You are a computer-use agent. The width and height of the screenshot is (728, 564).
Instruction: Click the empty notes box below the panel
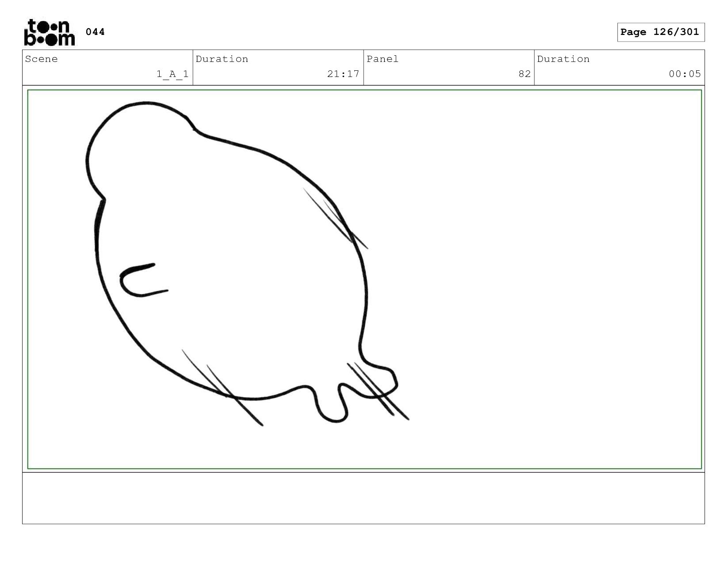(364, 498)
